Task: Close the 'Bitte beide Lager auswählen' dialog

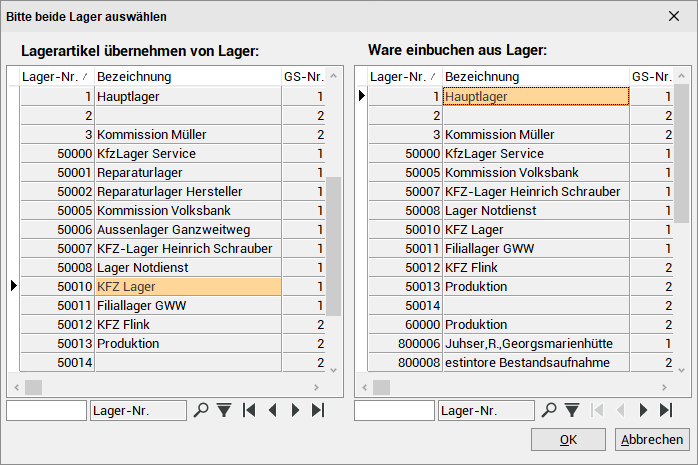Action: 674,16
